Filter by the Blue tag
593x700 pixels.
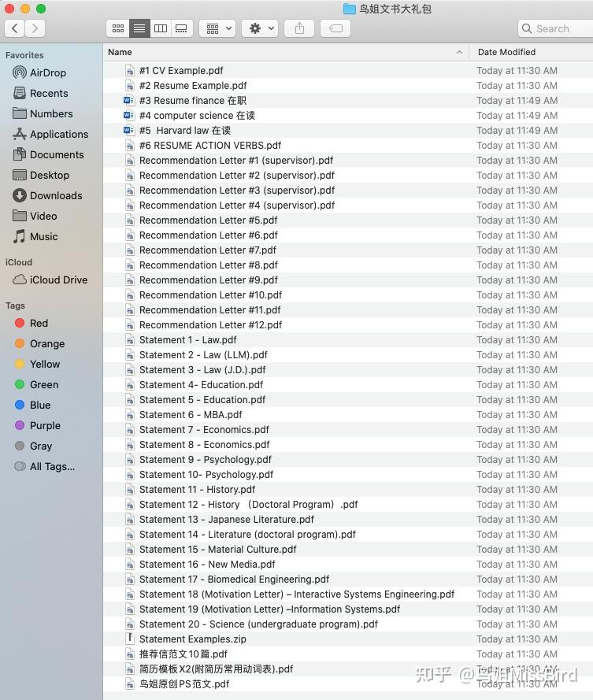click(32, 406)
